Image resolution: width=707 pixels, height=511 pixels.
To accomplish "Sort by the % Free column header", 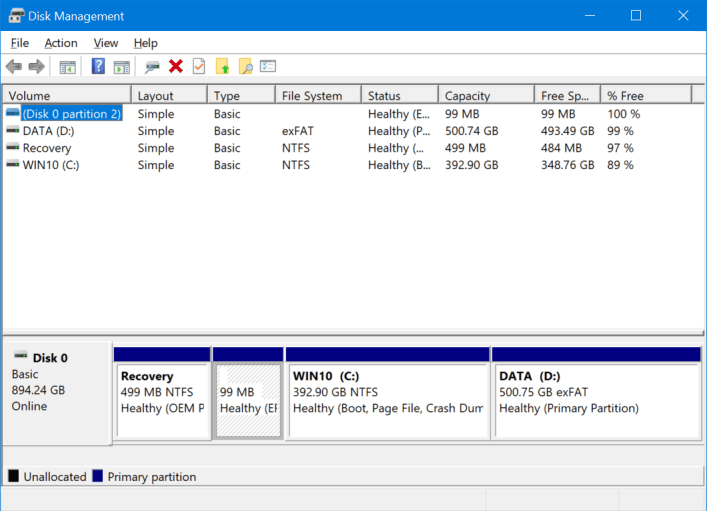I will tap(646, 96).
